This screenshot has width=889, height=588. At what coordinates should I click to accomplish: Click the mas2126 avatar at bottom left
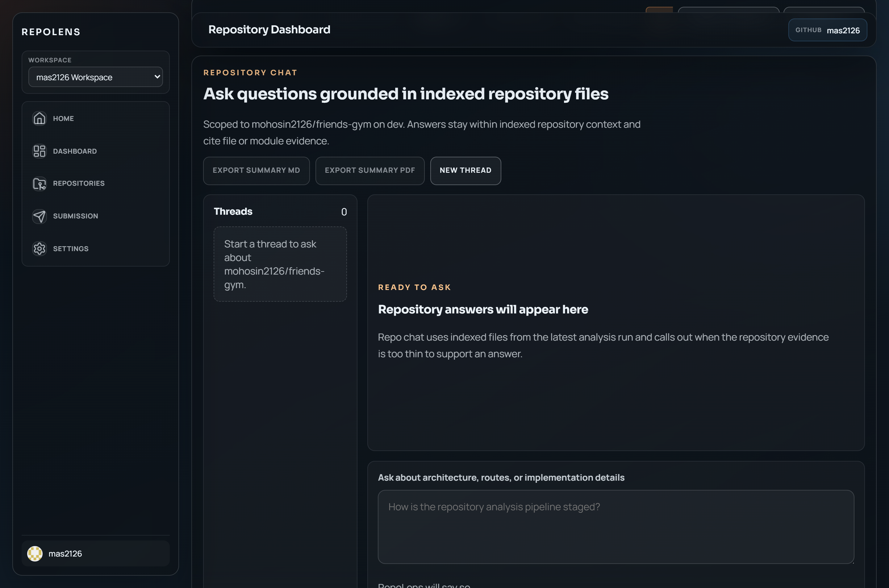click(35, 553)
